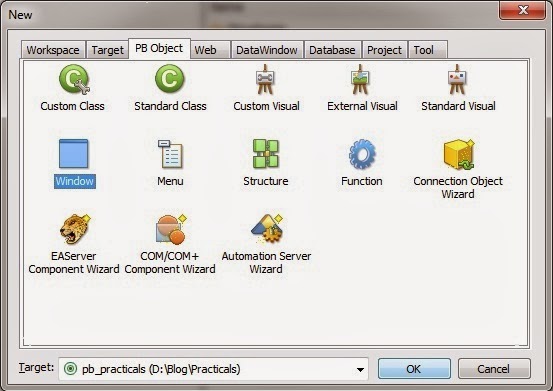
Task: Click the pb_practicals target icon
Action: click(71, 369)
